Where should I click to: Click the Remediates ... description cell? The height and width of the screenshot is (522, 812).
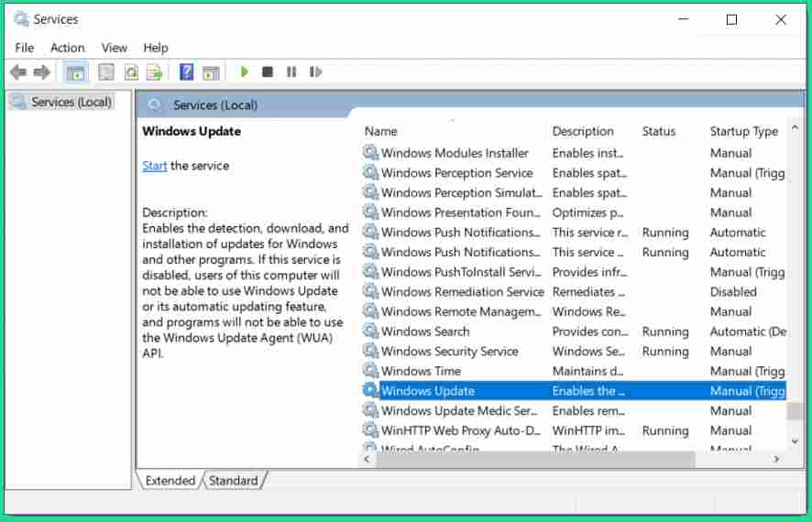point(588,292)
